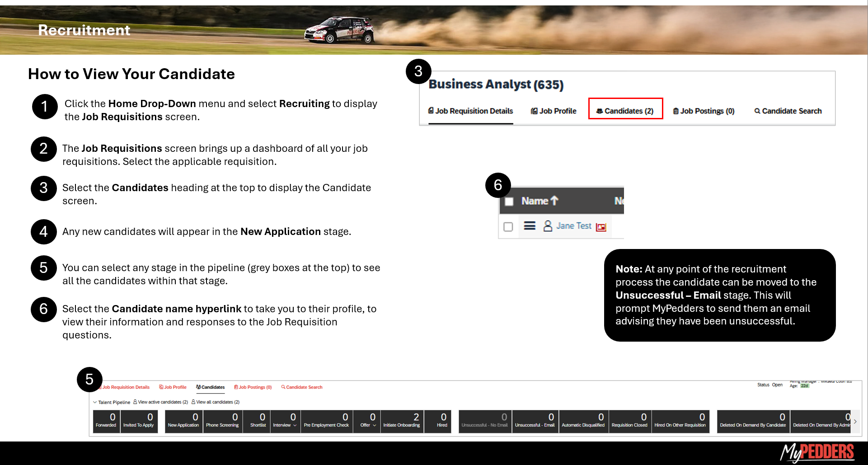Select the New Application pipeline stage box

point(183,421)
